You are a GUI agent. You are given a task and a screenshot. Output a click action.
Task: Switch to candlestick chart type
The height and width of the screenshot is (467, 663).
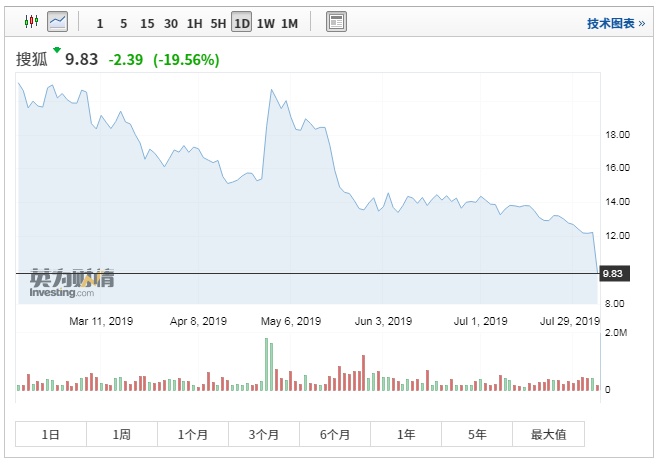(30, 21)
